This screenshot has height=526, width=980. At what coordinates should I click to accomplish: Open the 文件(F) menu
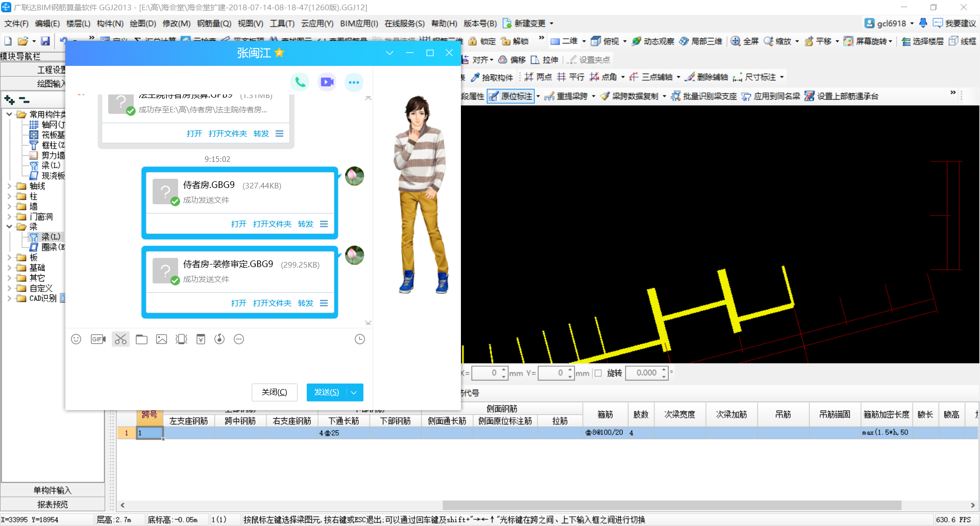[16, 23]
